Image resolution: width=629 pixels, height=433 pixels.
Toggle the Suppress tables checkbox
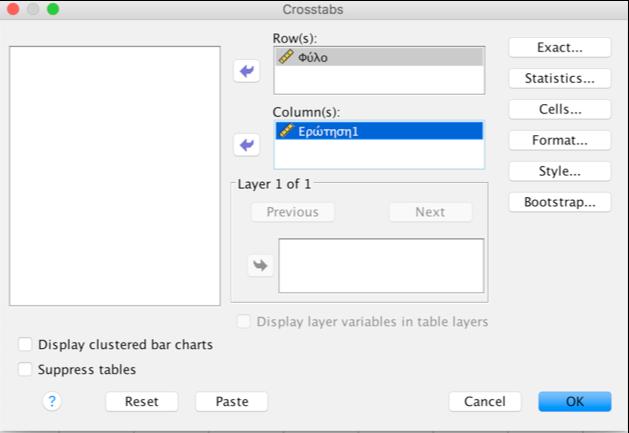click(25, 369)
